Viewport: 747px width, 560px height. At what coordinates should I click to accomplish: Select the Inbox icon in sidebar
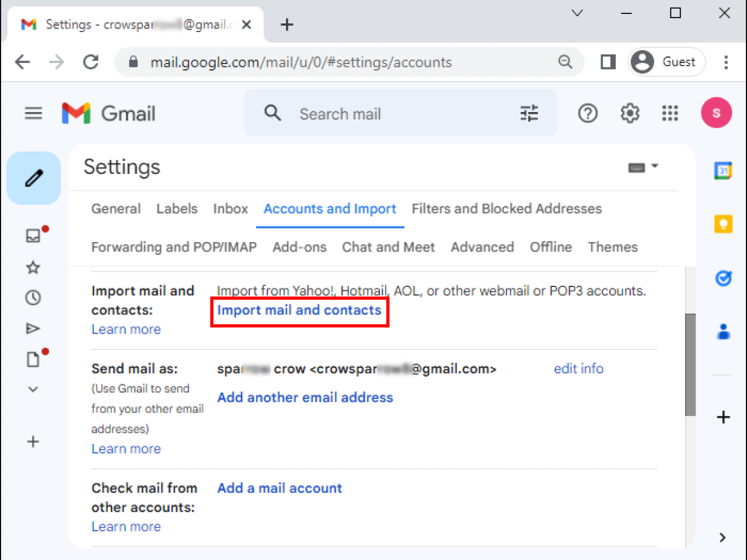[33, 236]
